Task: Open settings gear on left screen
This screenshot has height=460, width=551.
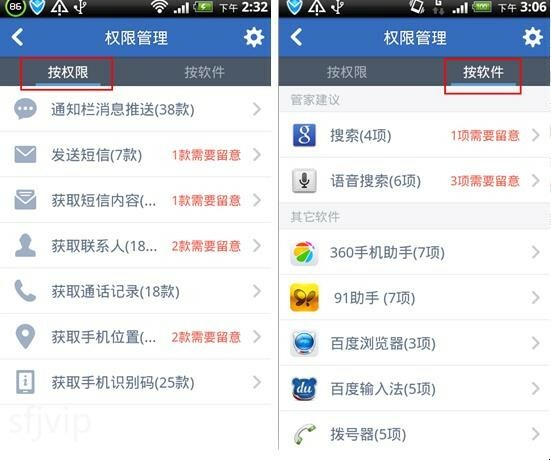Action: [254, 37]
